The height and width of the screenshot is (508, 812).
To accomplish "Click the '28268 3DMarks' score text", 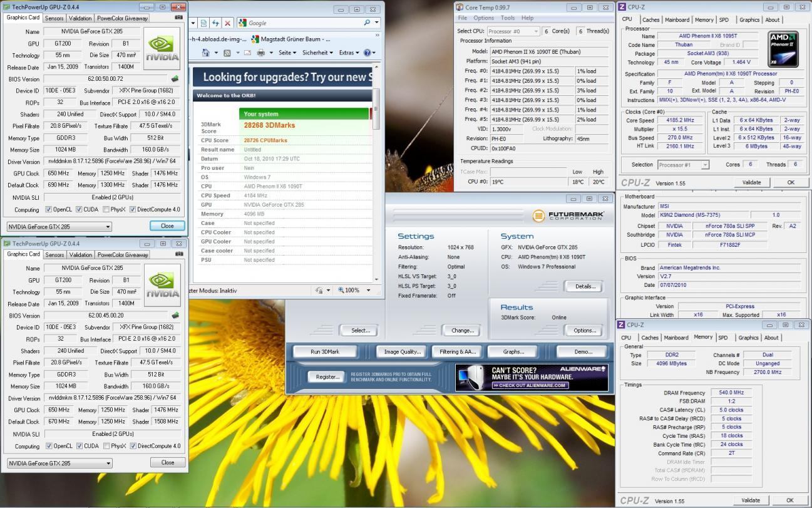I will [270, 125].
